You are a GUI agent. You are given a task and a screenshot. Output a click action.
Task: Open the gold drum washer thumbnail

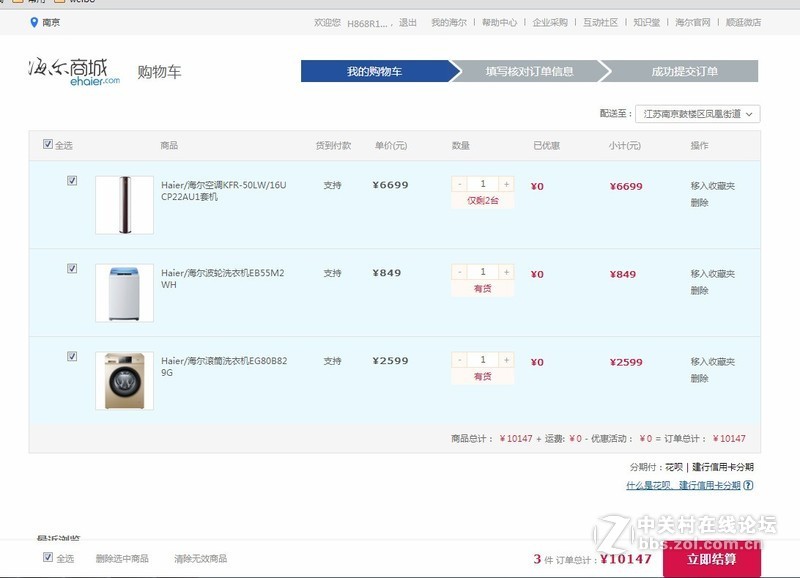pyautogui.click(x=124, y=381)
